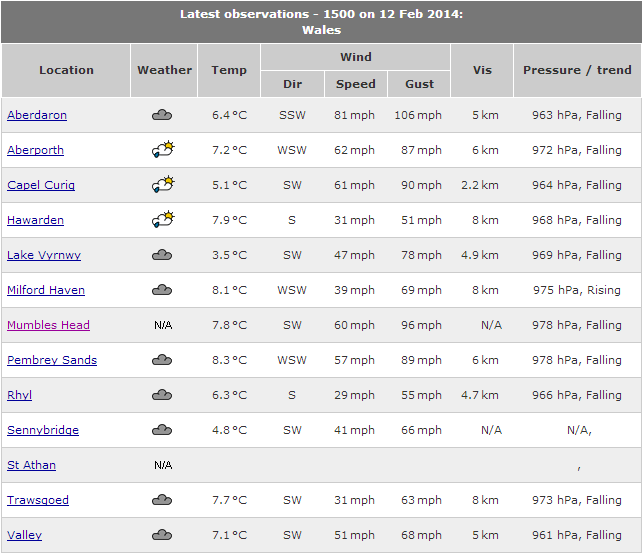
Task: Click the cloud icon in Valley row
Action: [x=162, y=535]
